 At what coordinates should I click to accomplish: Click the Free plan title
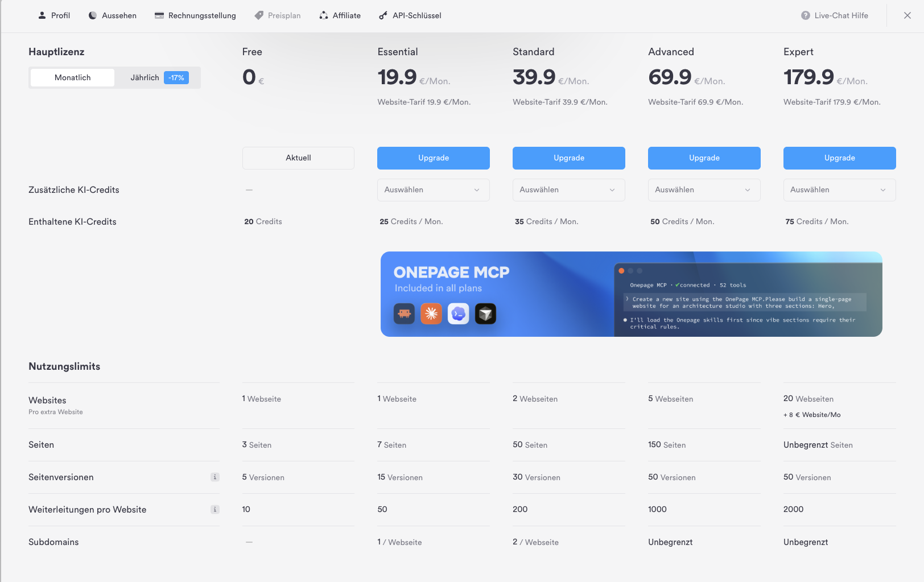click(252, 52)
